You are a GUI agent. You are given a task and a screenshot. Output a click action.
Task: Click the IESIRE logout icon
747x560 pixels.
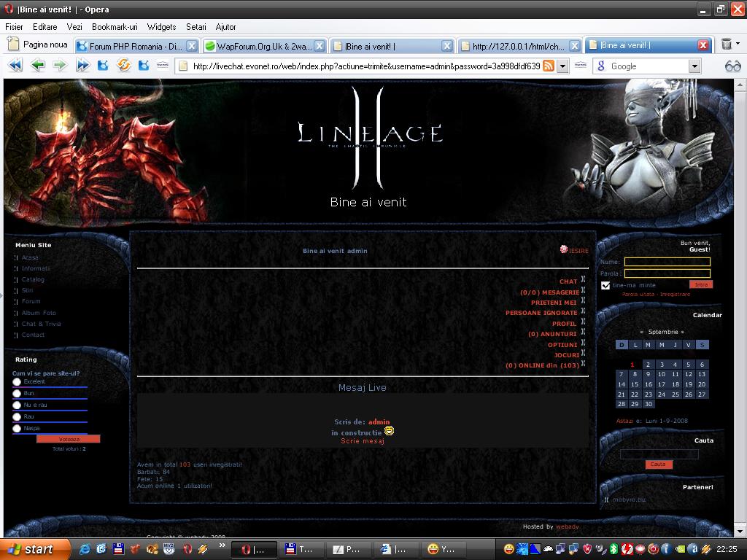click(x=564, y=249)
